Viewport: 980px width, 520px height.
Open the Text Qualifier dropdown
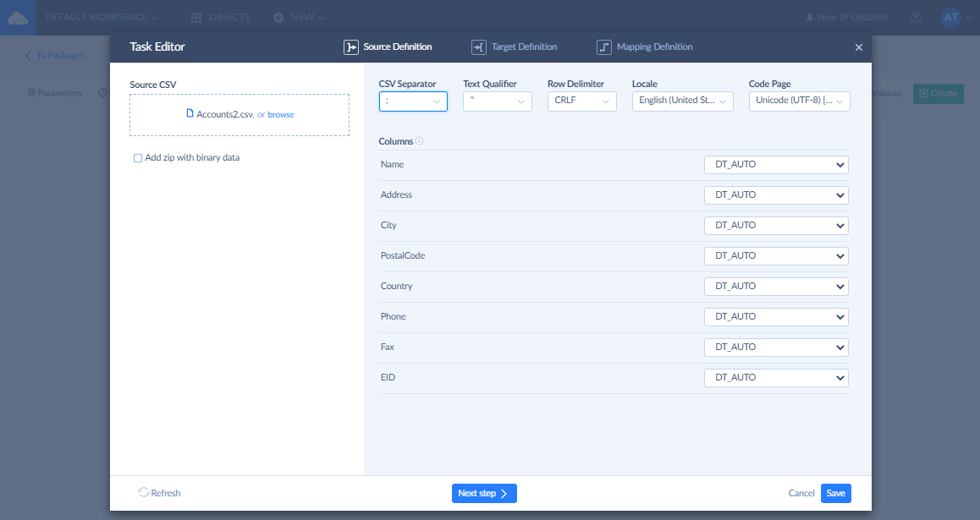click(x=498, y=101)
